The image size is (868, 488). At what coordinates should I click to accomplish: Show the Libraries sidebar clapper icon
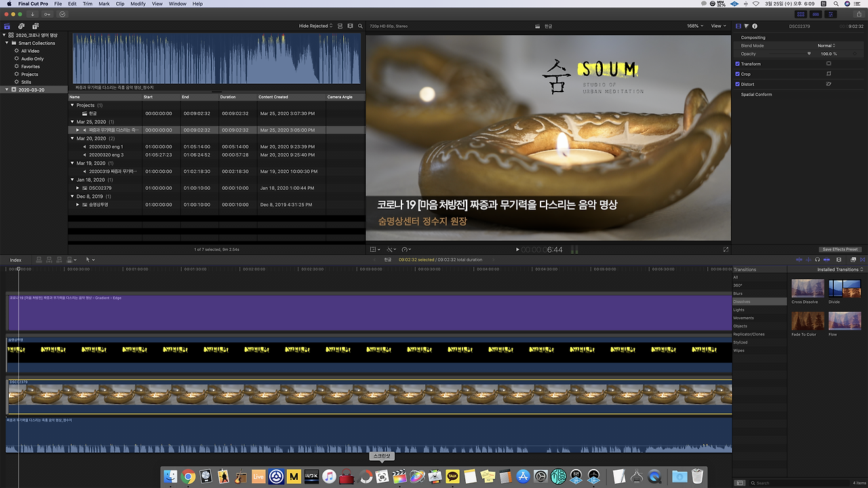[7, 26]
